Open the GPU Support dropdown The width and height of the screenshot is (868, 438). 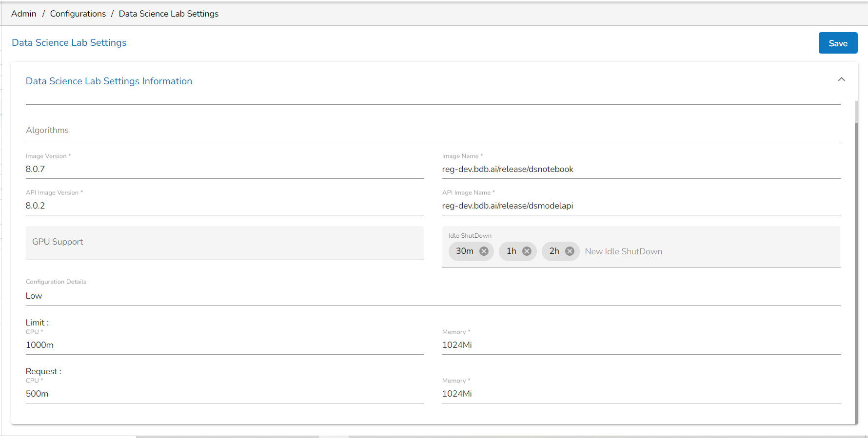(225, 243)
